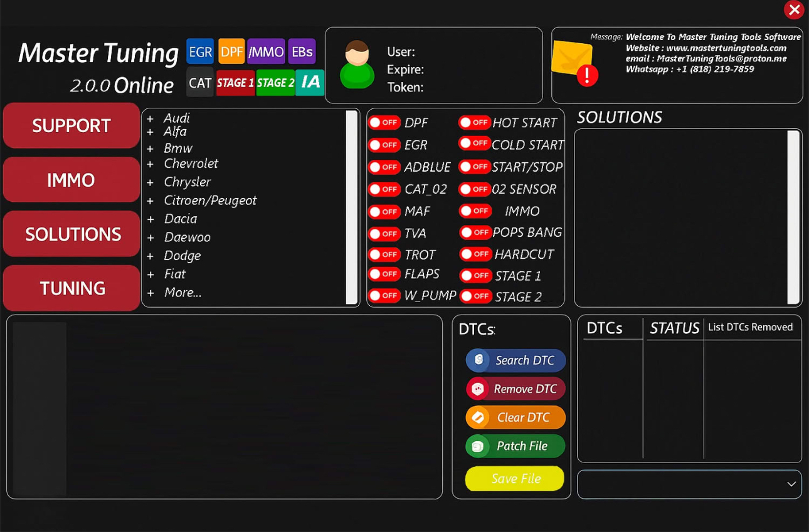Switch to the TUNING section

coord(71,288)
